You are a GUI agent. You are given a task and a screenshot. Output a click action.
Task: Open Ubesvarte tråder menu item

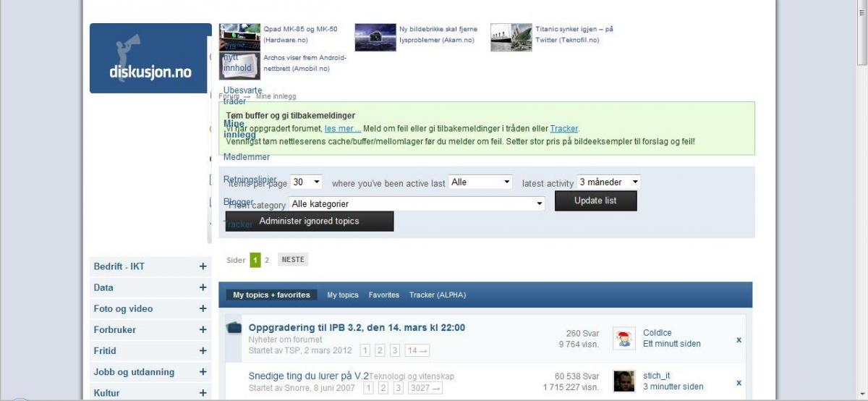242,96
